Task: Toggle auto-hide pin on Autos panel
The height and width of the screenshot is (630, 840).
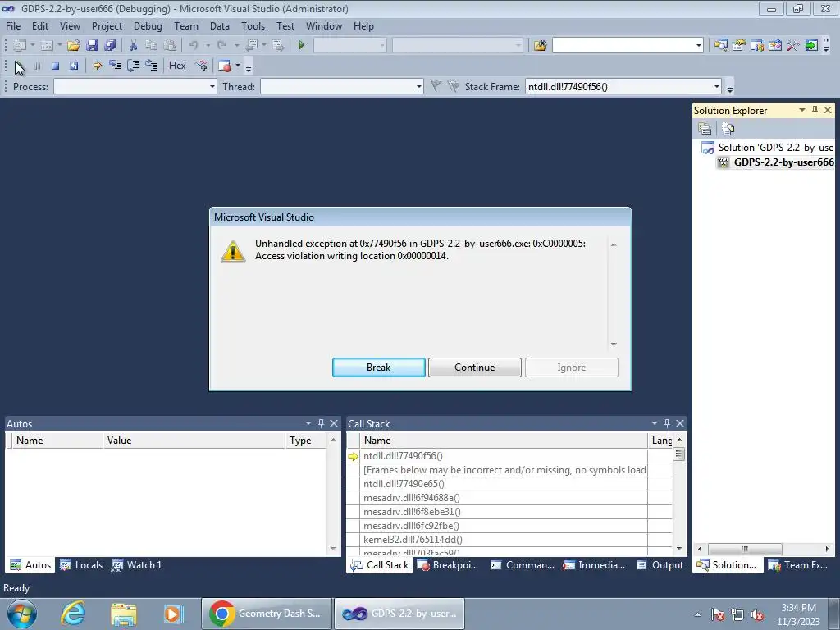Action: pyautogui.click(x=321, y=423)
